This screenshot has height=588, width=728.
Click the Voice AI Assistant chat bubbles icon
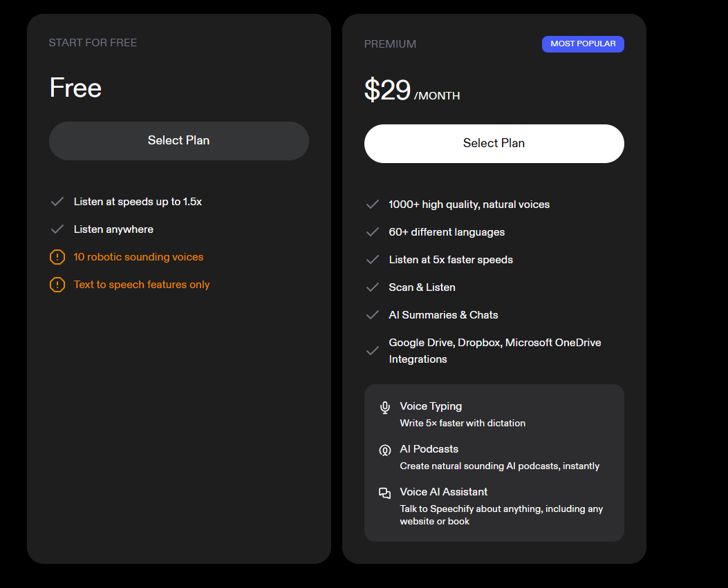384,493
